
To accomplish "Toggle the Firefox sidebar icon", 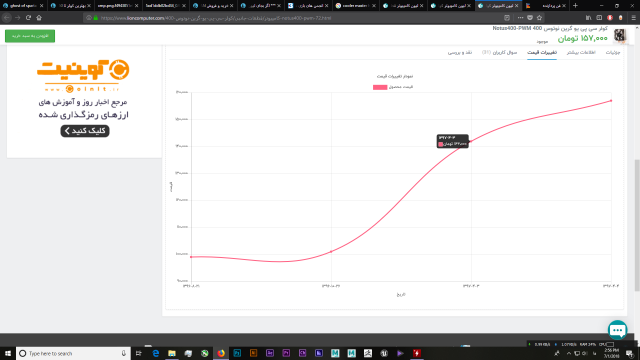I will click(599, 18).
